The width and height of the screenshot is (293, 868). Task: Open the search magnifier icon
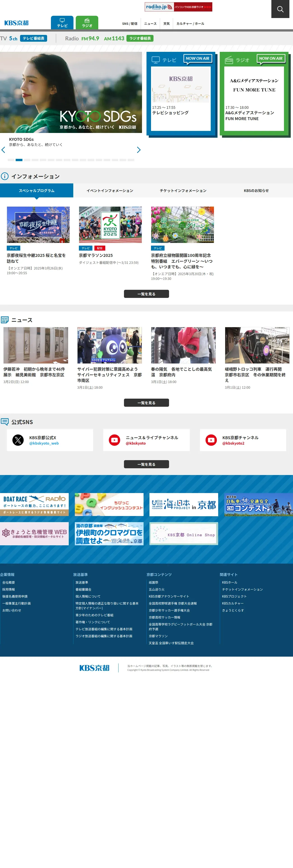(280, 9)
